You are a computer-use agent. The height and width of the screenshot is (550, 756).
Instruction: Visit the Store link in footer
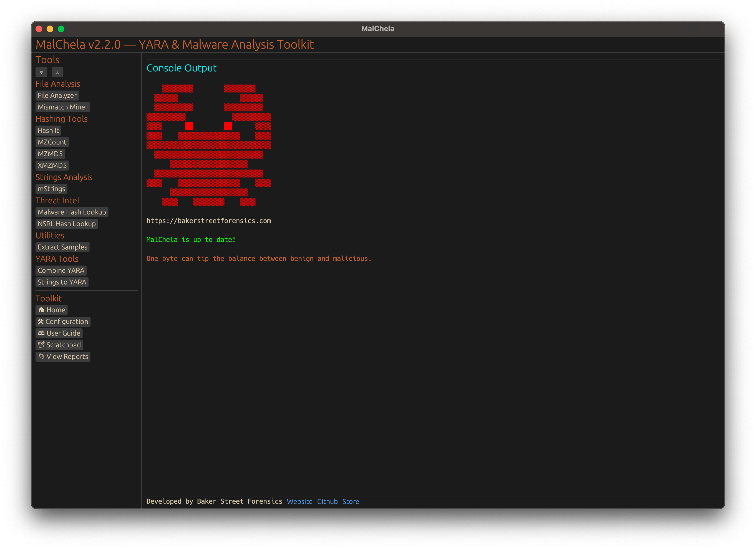(x=351, y=501)
